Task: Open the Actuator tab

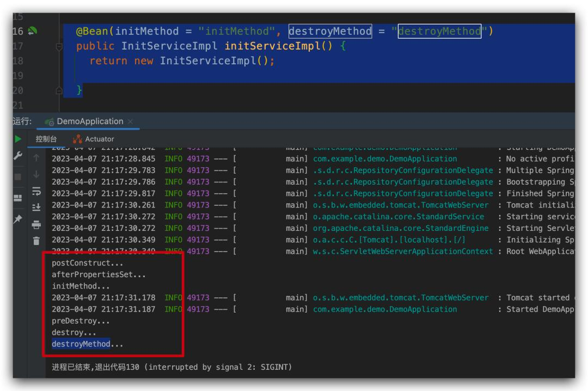Action: (x=94, y=139)
